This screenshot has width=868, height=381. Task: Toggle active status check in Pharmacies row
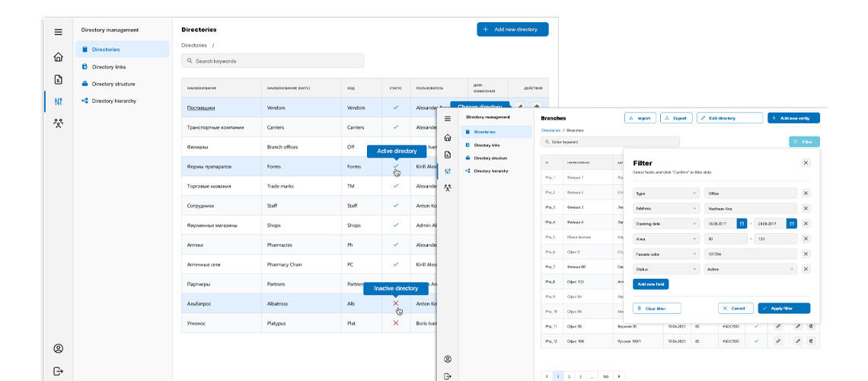(x=396, y=245)
